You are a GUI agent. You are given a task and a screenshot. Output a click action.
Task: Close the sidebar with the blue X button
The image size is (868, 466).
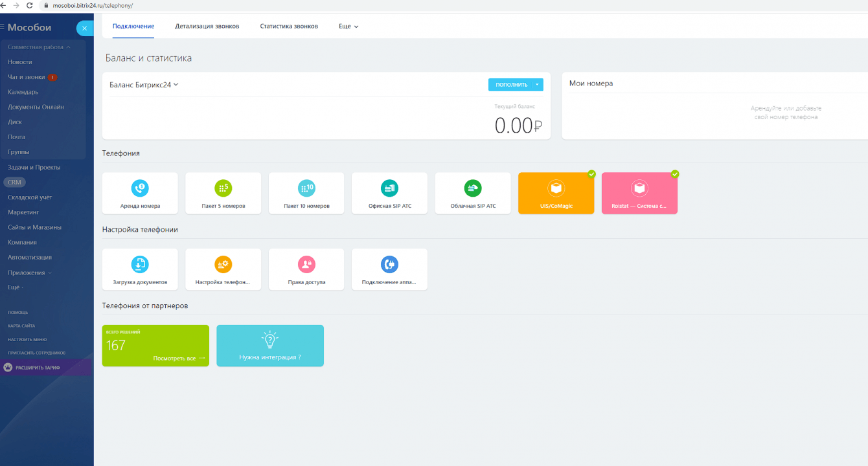pyautogui.click(x=85, y=28)
